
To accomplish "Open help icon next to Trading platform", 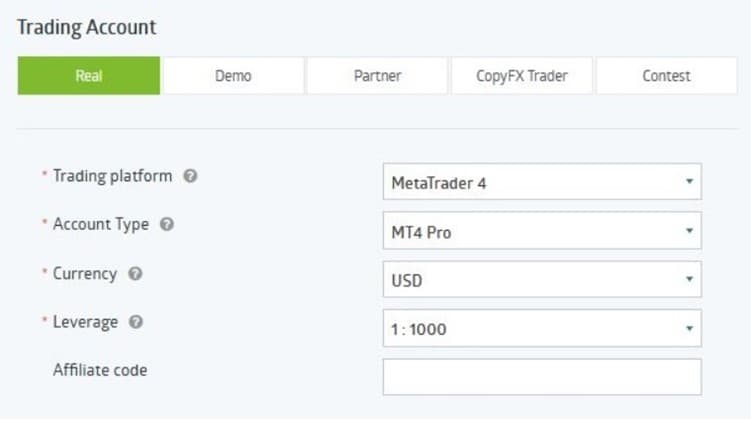I will pyautogui.click(x=190, y=176).
